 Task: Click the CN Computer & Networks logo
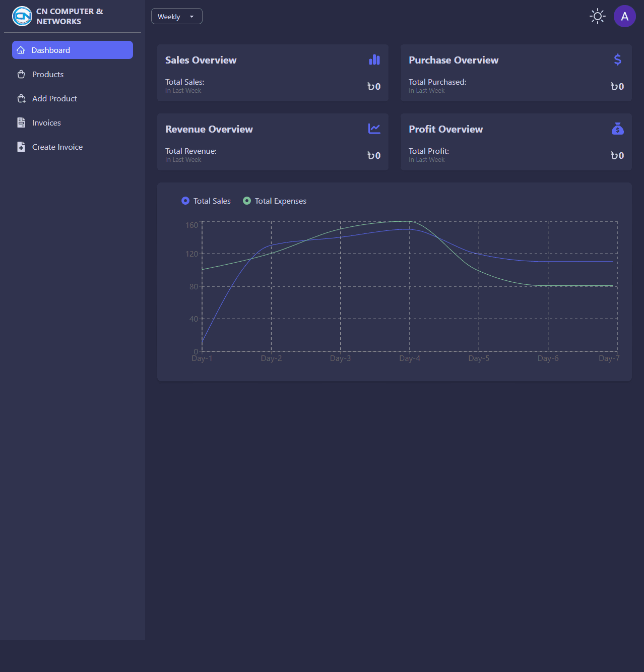coord(22,16)
